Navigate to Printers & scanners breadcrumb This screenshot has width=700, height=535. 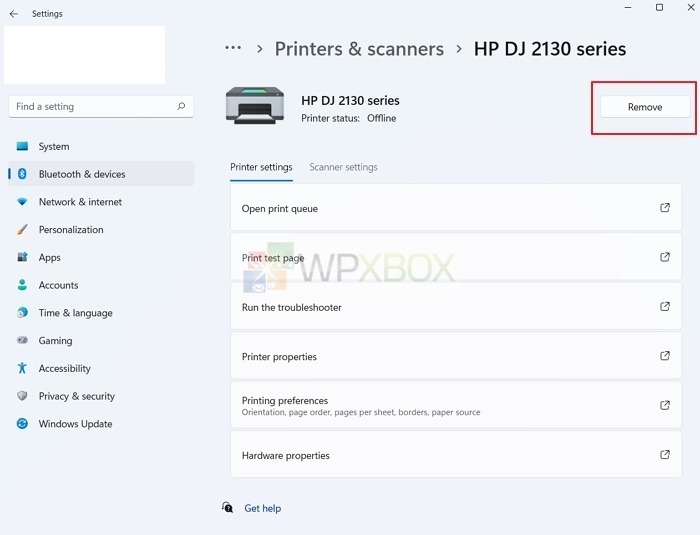(x=359, y=49)
